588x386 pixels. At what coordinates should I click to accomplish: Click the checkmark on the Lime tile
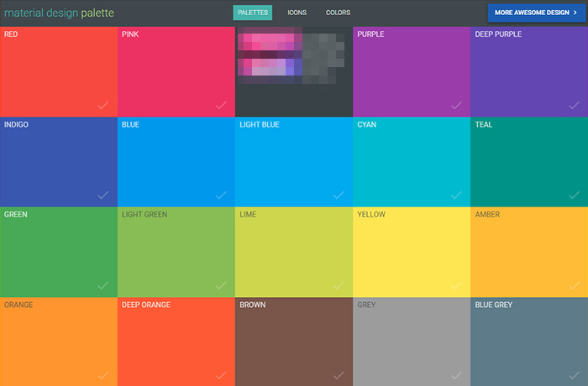point(339,285)
